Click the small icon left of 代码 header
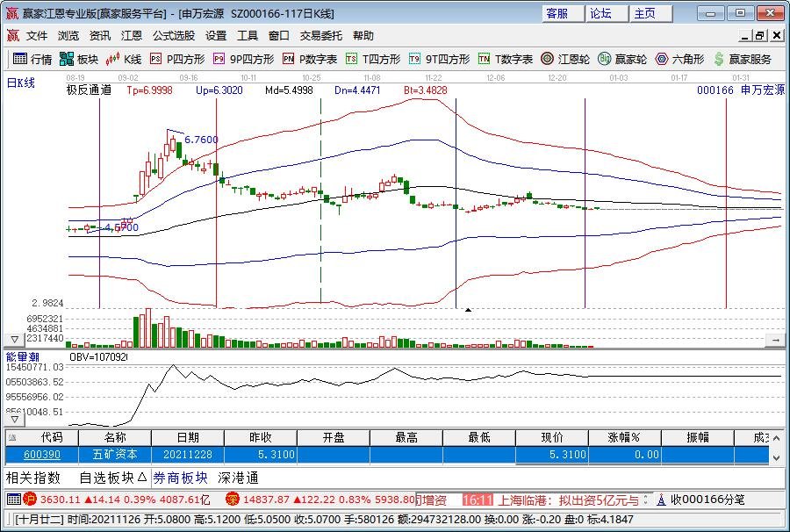This screenshot has width=790, height=532. coord(12,437)
